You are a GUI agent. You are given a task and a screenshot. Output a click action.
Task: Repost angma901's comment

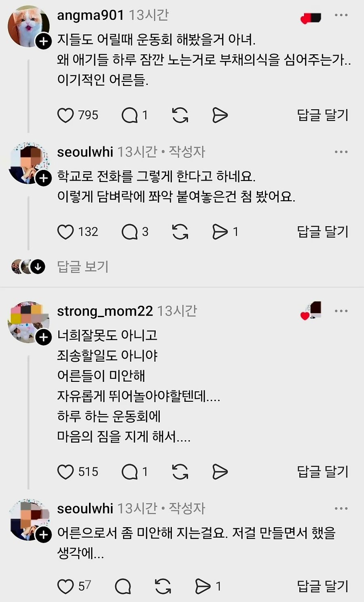coord(180,116)
